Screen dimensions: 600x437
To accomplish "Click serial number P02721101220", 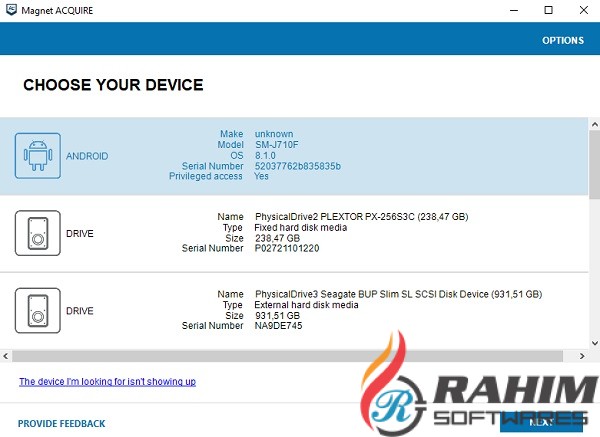I will pyautogui.click(x=287, y=248).
